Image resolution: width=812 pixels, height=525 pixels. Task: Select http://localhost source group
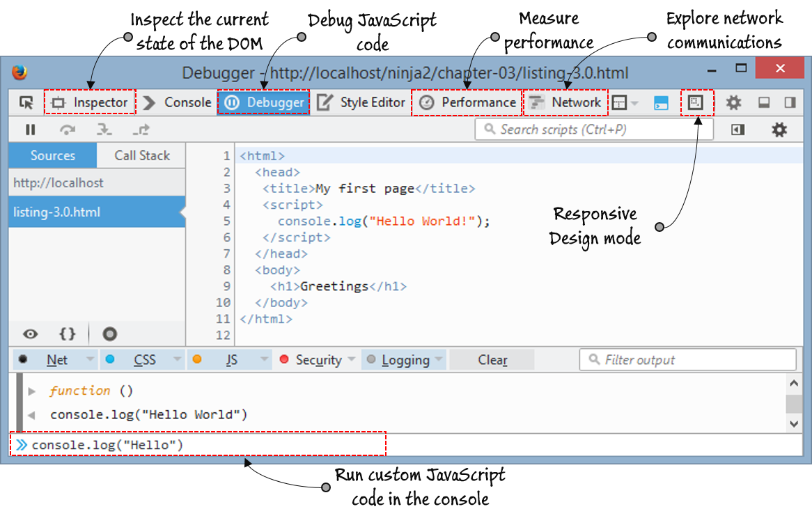coord(97,182)
